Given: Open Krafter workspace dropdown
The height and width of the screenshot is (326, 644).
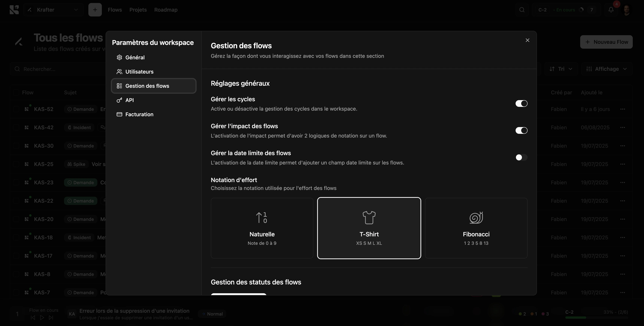Looking at the screenshot, I should (x=53, y=10).
